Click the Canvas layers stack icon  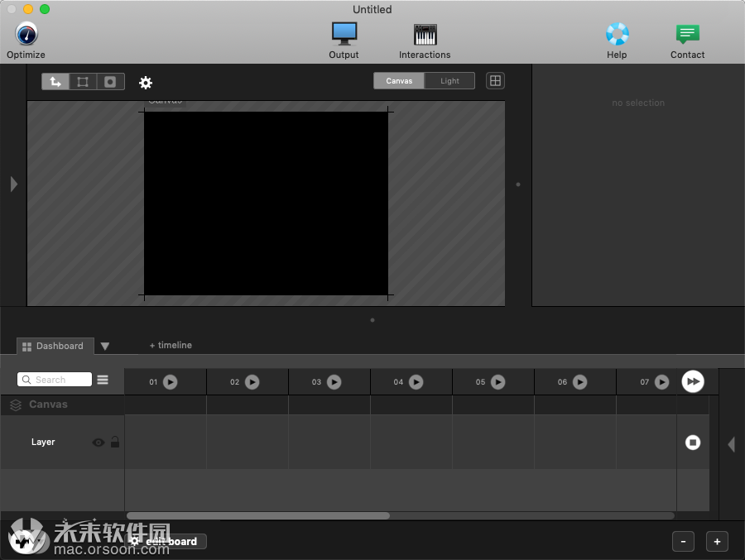(16, 404)
